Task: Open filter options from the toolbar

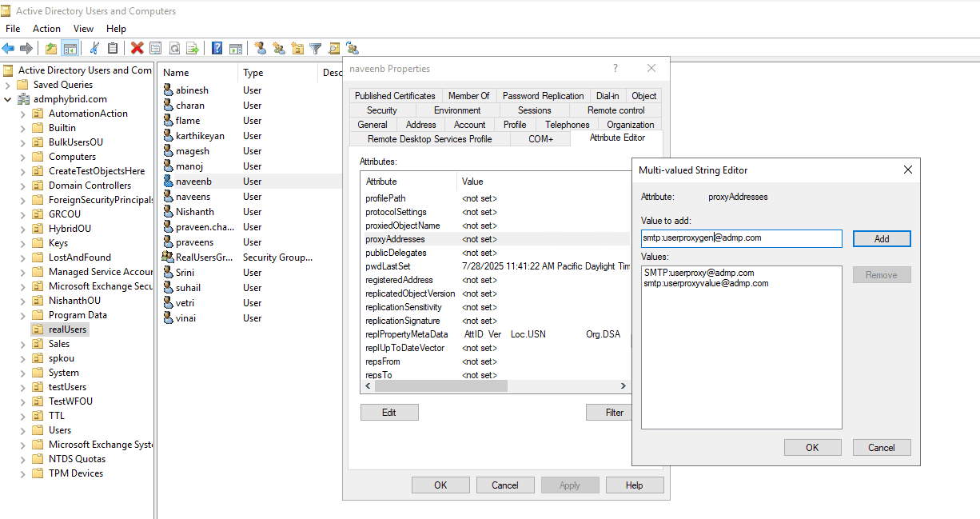Action: click(x=316, y=48)
